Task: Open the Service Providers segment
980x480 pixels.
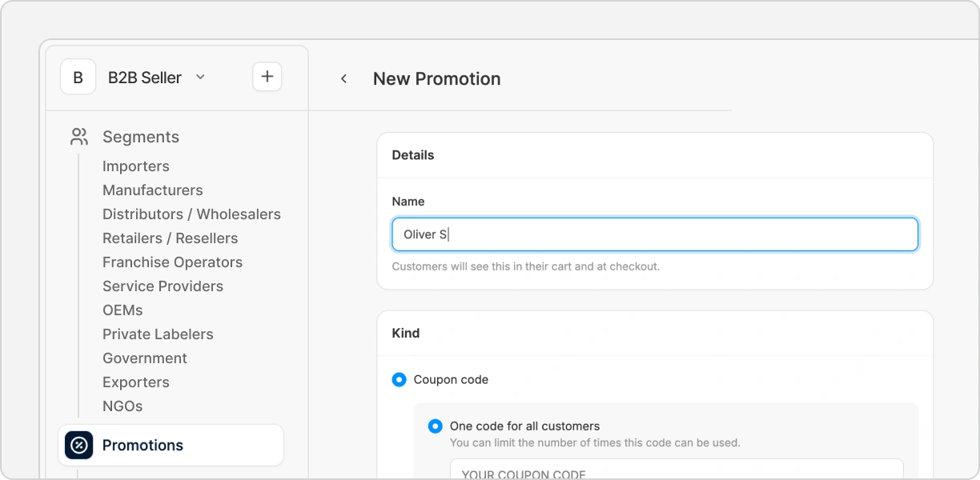Action: click(x=163, y=286)
